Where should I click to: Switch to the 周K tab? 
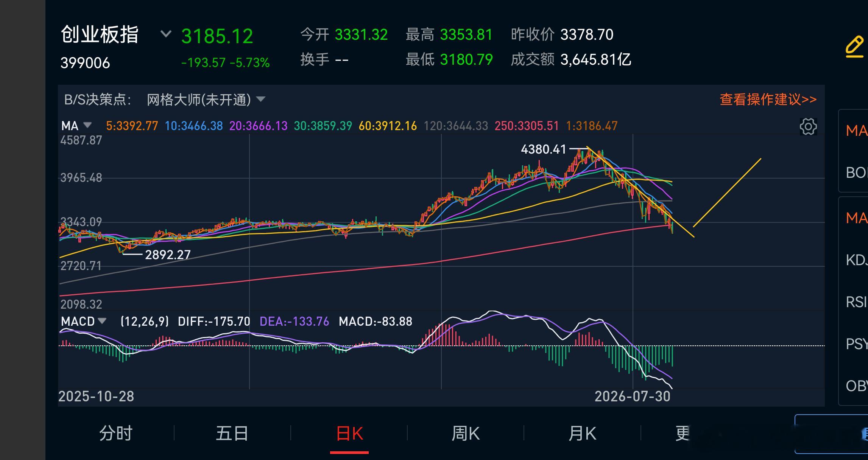(x=466, y=433)
